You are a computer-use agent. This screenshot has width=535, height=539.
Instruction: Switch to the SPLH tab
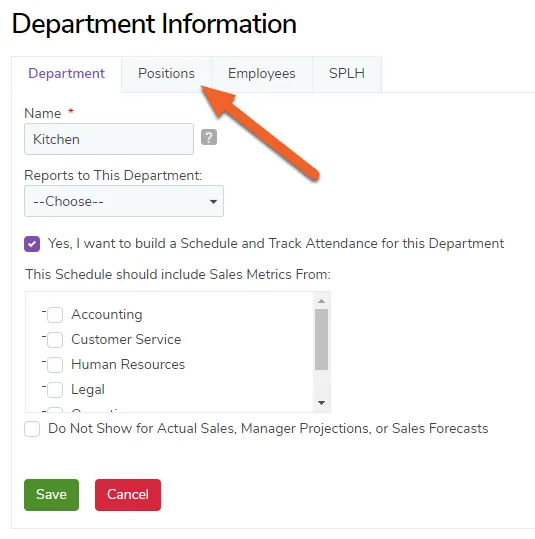coord(347,74)
